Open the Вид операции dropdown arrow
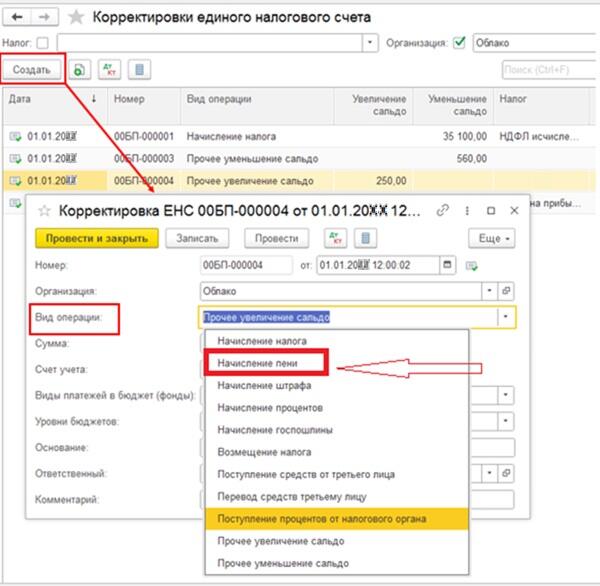600x586 pixels. (508, 317)
